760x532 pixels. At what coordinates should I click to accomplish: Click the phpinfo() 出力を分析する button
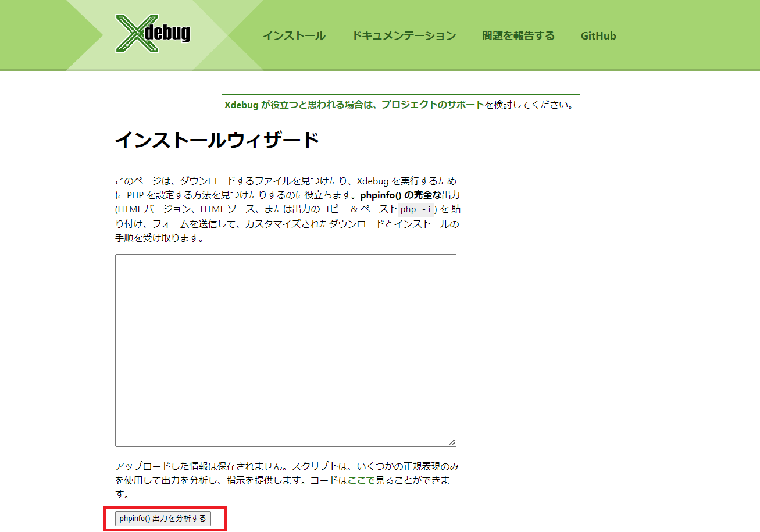click(x=163, y=519)
